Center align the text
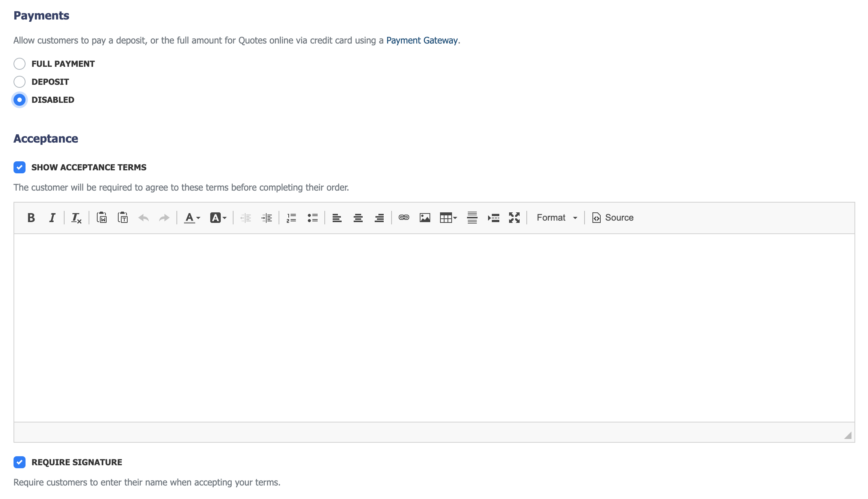The width and height of the screenshot is (868, 499). point(358,218)
